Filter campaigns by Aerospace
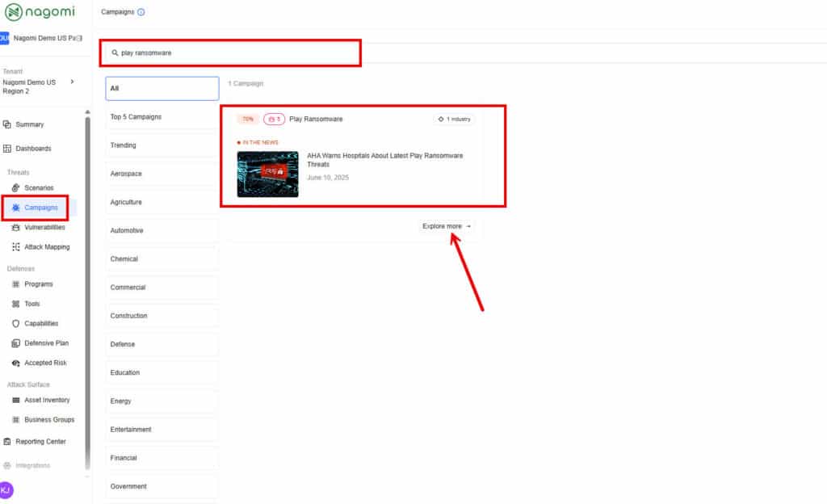827x504 pixels. tap(162, 174)
